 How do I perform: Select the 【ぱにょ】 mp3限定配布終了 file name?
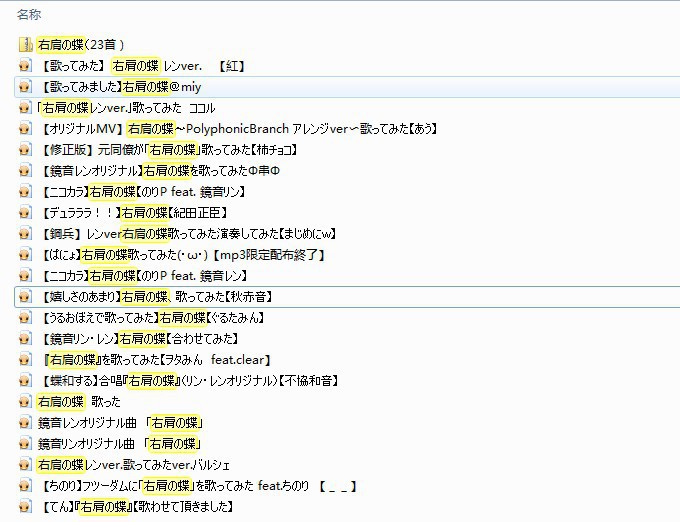pos(180,255)
